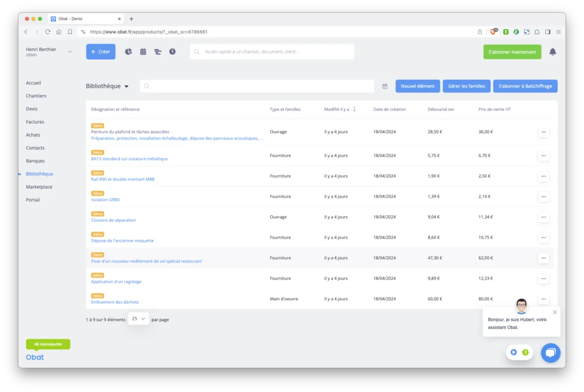Open Rail R90 et double montant M88 link

coord(123,179)
